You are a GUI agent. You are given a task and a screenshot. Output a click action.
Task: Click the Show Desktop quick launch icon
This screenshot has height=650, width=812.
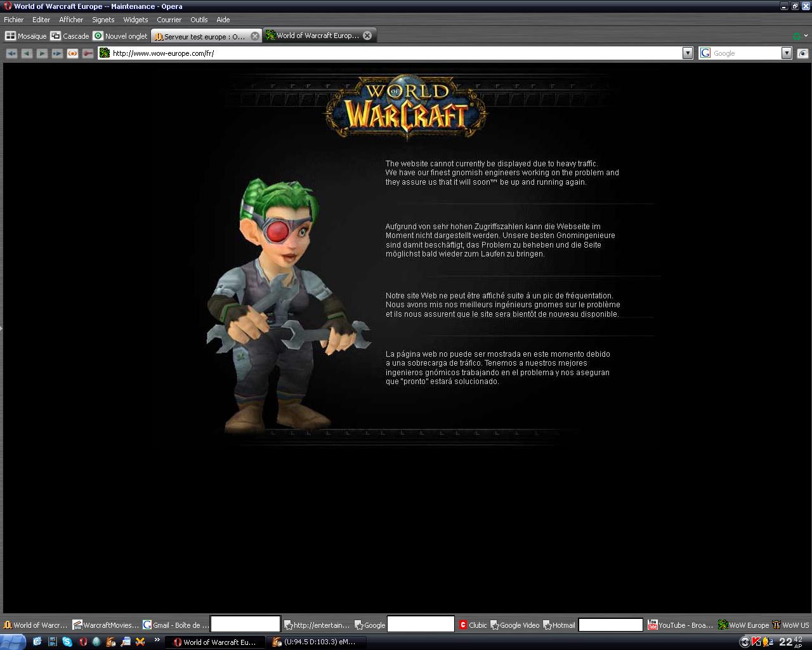coord(37,642)
